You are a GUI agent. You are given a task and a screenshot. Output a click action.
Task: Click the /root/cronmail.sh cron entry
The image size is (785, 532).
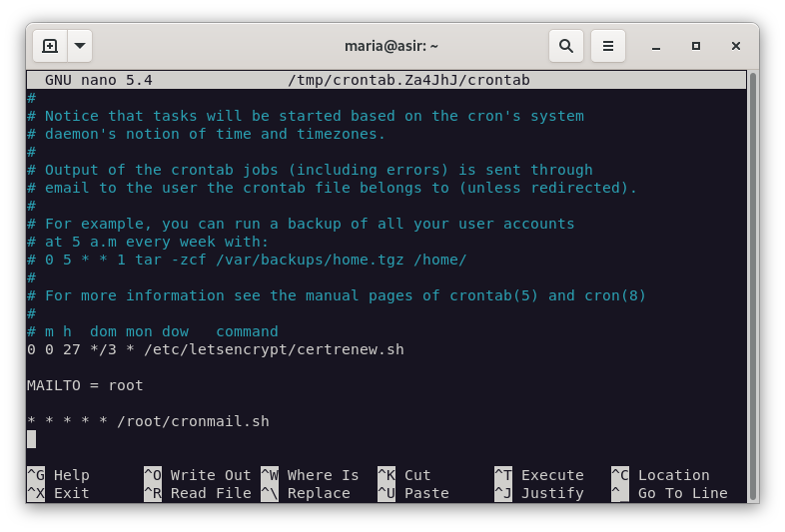148,421
